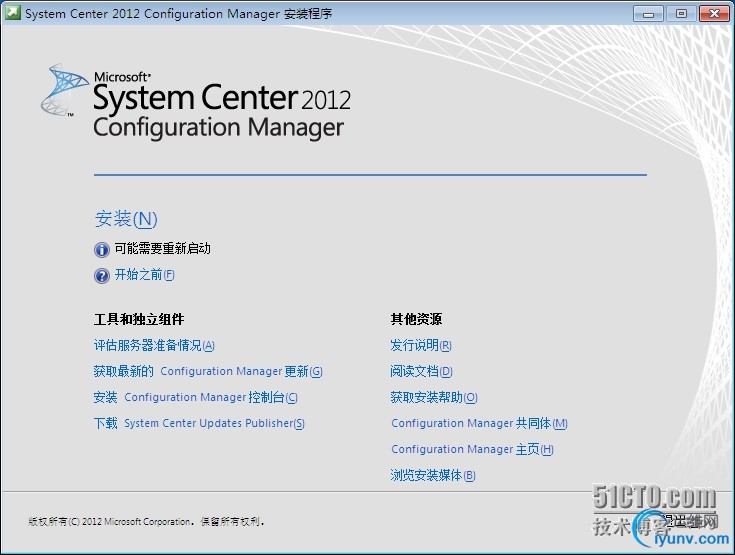Click the 安装(N) install link
The image size is (735, 555).
click(x=126, y=219)
